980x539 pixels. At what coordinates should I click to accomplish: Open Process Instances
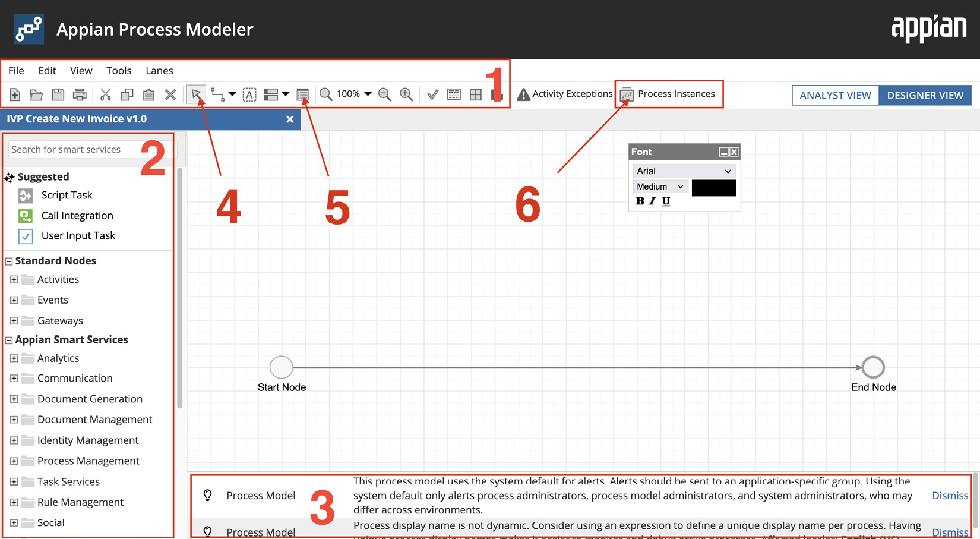(668, 94)
